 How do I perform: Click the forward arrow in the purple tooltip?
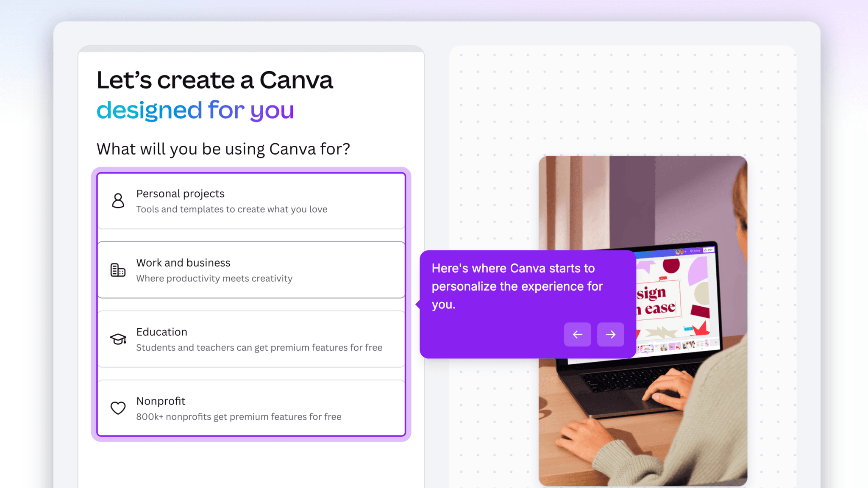(x=610, y=334)
